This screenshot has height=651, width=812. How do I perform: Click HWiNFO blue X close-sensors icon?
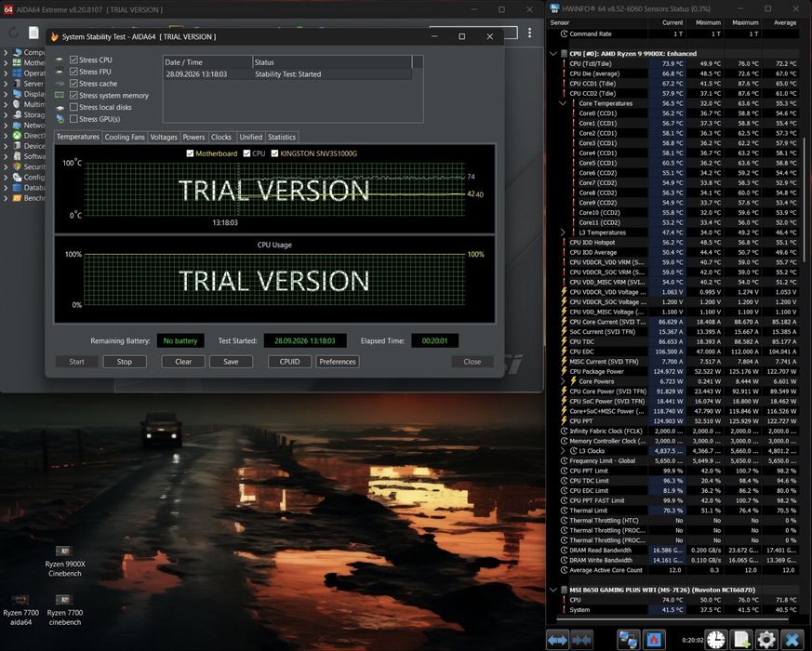pyautogui.click(x=792, y=640)
